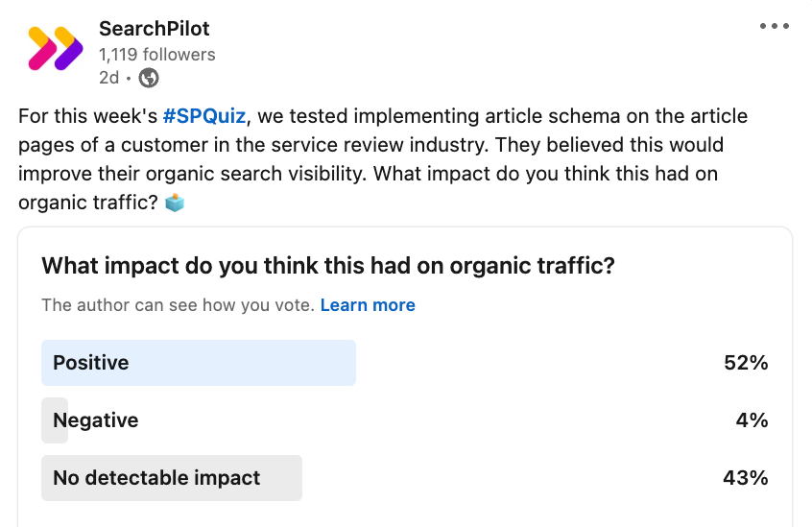812x527 pixels.
Task: Open the #SPQuiz hashtag
Action: 204,116
